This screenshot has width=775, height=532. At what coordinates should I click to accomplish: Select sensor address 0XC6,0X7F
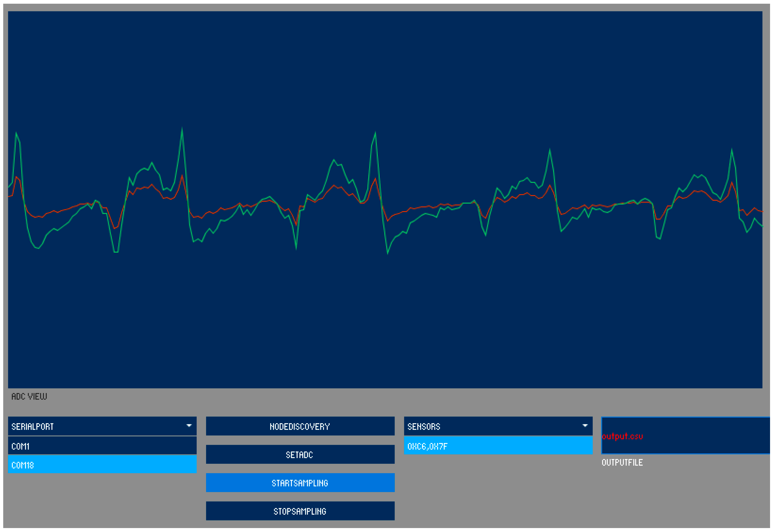pyautogui.click(x=498, y=446)
